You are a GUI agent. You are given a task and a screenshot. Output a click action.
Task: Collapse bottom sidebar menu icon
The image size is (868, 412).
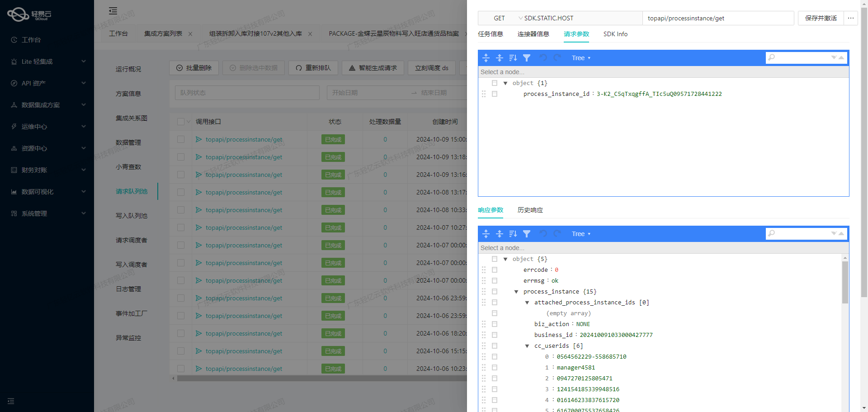tap(11, 401)
